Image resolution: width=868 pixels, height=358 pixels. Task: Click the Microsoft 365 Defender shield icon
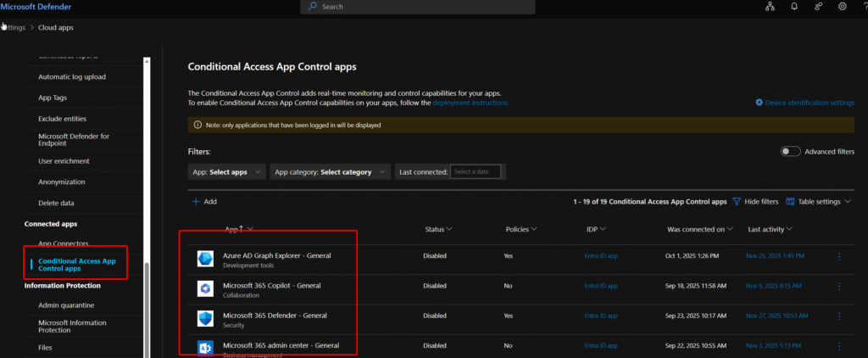tap(206, 319)
